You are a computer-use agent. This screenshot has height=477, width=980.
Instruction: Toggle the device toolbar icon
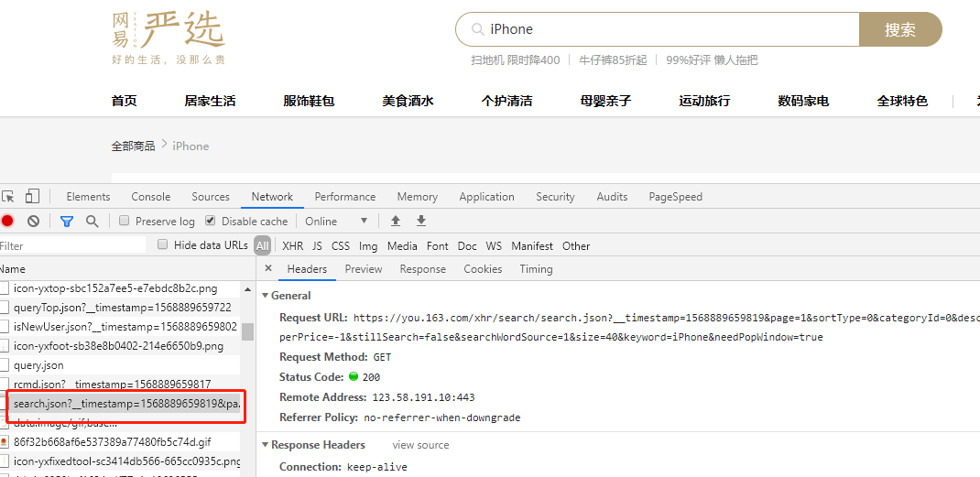click(x=32, y=197)
